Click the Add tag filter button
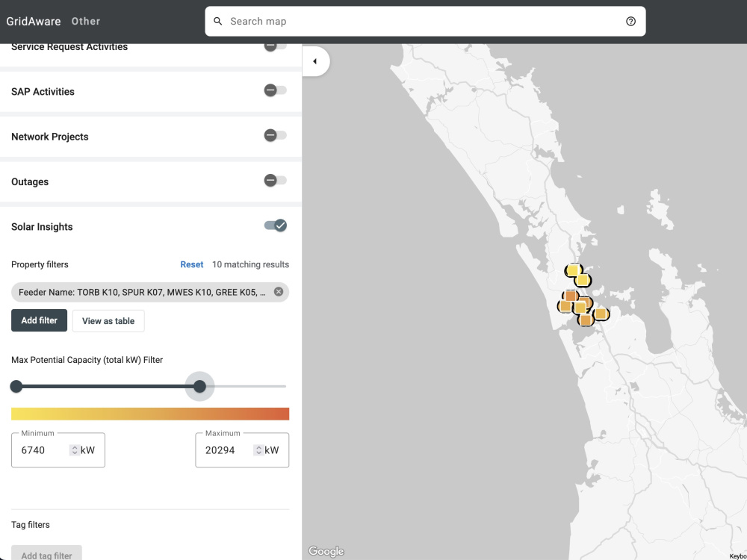This screenshot has height=560, width=747. coord(46,556)
